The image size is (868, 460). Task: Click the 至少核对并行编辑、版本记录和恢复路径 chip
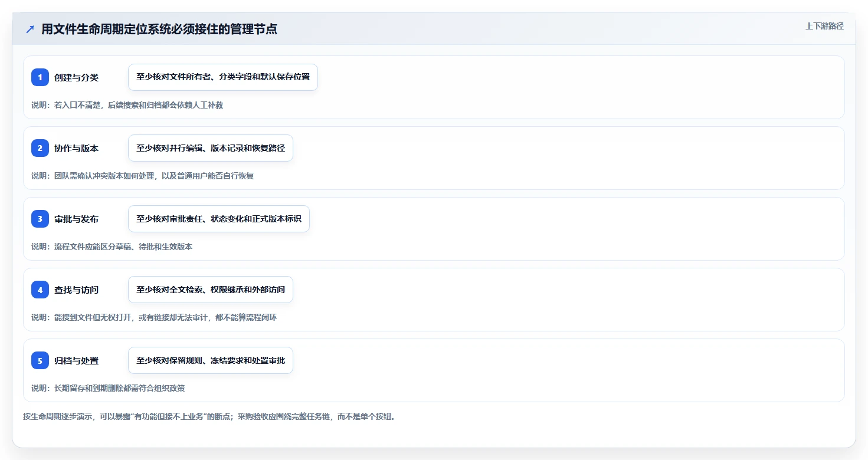(211, 148)
